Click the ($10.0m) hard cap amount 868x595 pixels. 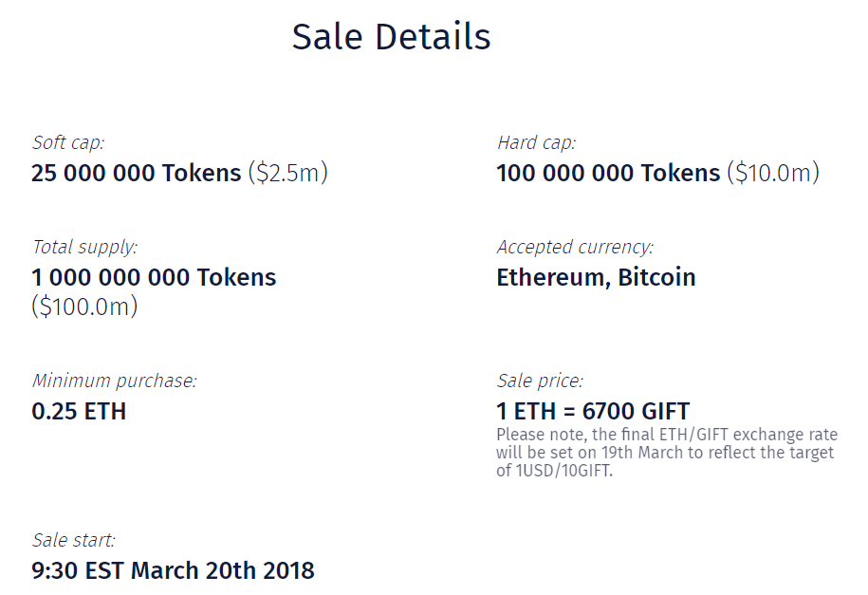click(773, 173)
